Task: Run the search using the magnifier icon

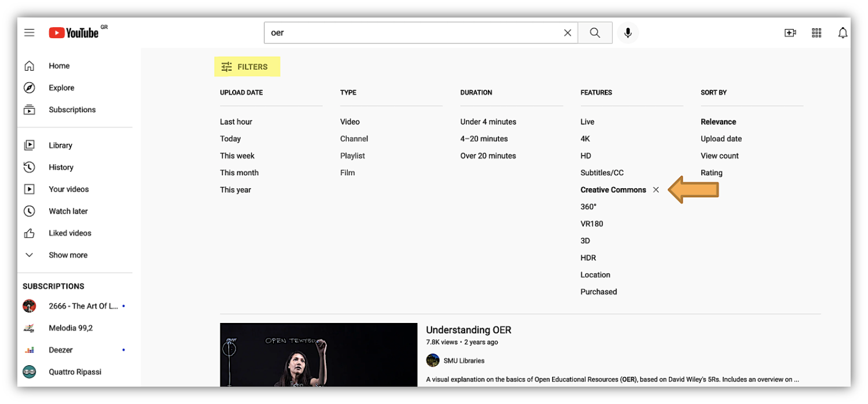Action: pos(595,32)
